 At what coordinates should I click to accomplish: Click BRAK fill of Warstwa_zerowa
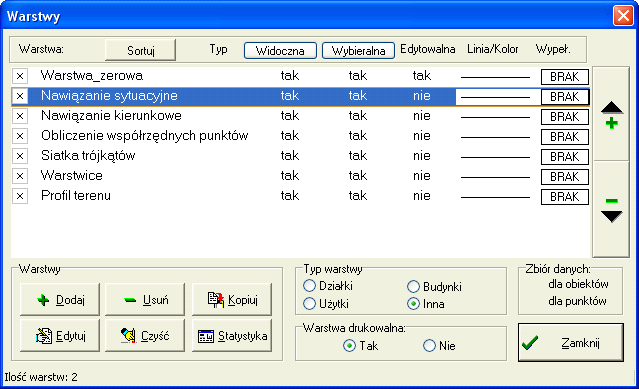tap(565, 77)
